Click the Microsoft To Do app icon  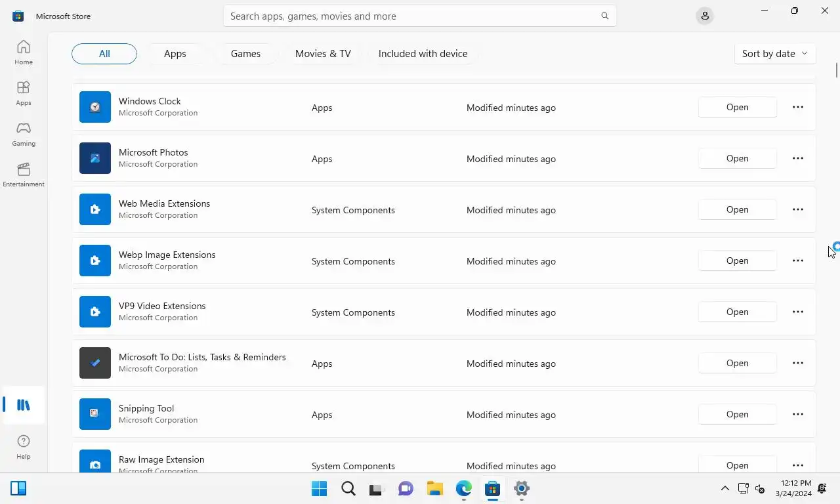click(95, 363)
